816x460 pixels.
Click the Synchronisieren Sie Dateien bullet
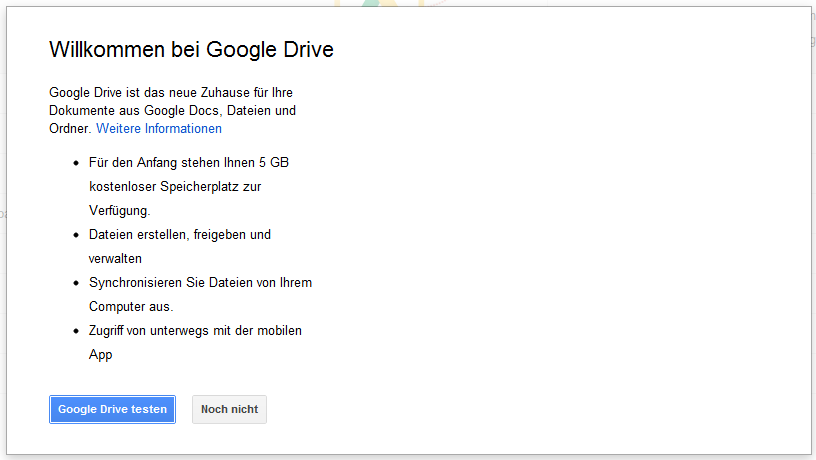click(200, 295)
